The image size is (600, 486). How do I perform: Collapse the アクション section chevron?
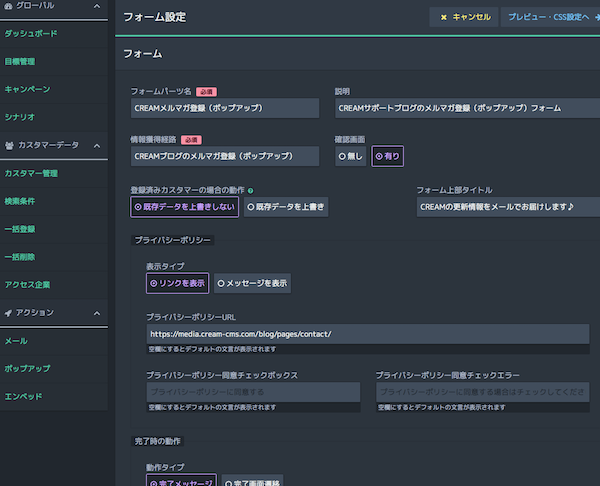click(97, 313)
